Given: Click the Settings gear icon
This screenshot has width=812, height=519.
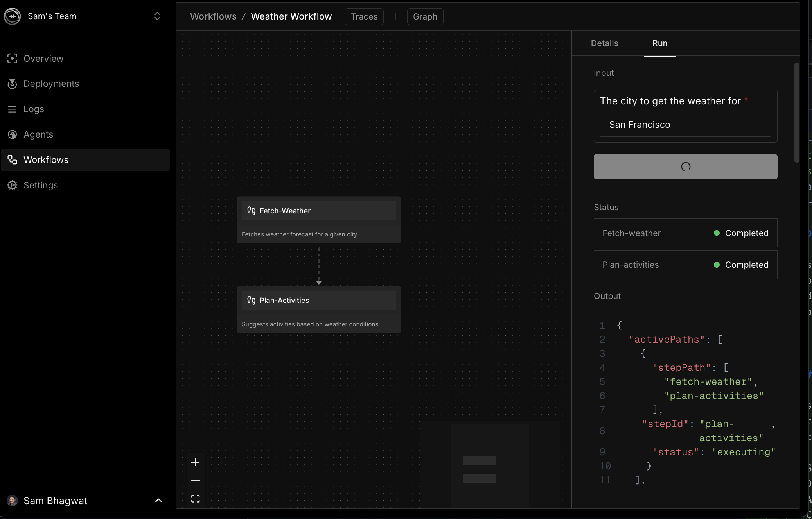Looking at the screenshot, I should click(x=12, y=185).
